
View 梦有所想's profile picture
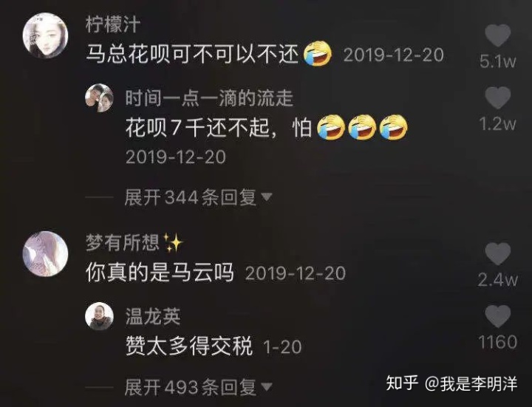45,254
